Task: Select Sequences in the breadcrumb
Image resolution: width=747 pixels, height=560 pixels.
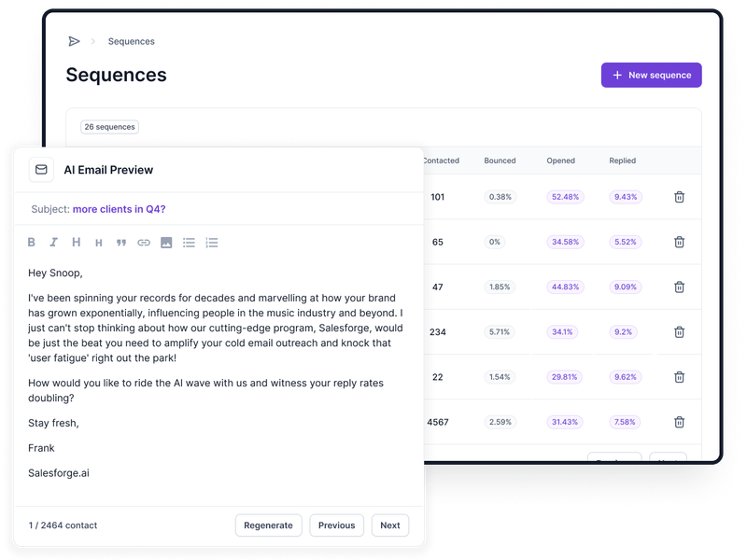Action: coord(131,41)
